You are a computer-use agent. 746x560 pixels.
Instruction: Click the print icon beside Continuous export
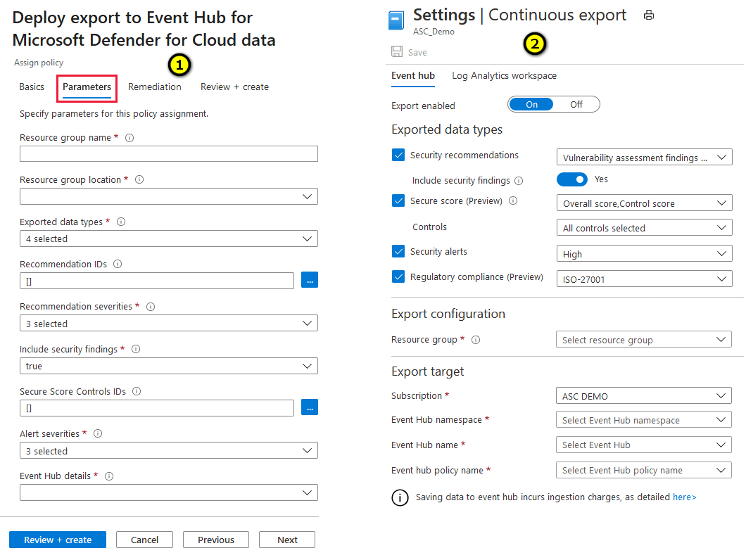(x=649, y=15)
